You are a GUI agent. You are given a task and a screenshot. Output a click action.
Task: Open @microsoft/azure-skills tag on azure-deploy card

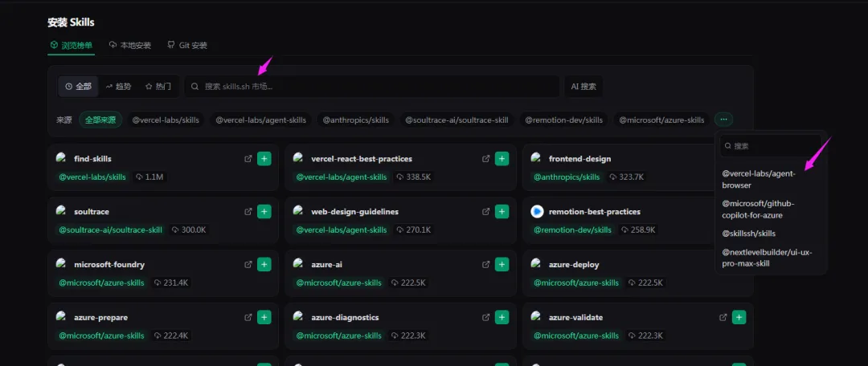click(576, 283)
